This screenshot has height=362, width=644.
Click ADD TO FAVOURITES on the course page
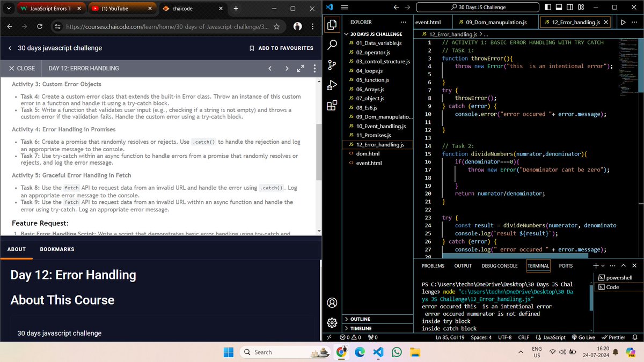coord(281,48)
